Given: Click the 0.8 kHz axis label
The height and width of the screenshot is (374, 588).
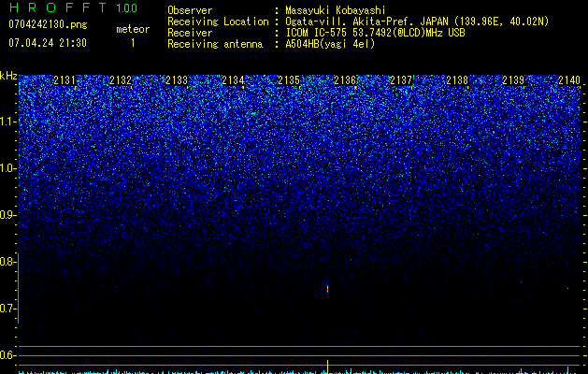Looking at the screenshot, I should click(7, 262).
